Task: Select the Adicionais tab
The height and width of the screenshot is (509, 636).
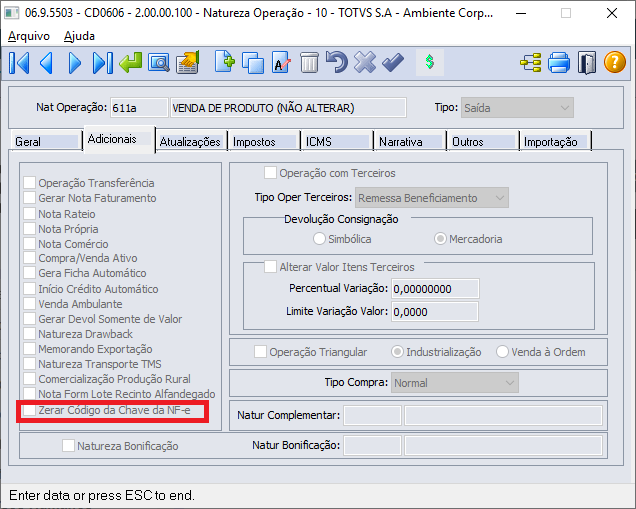Action: pos(119,139)
